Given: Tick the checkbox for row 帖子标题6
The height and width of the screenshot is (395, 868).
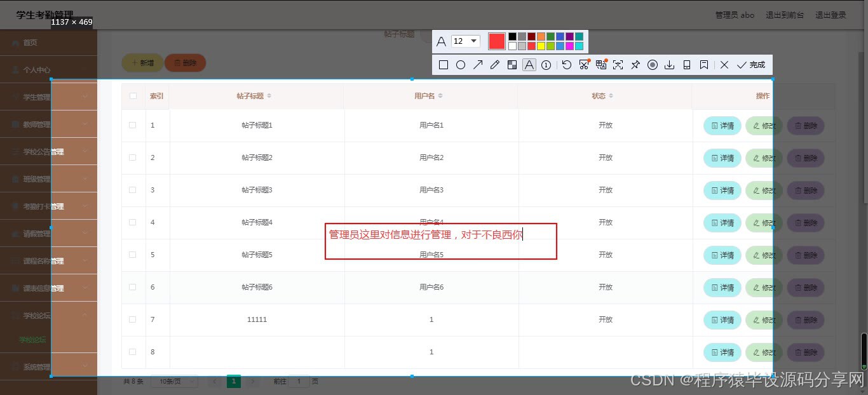Looking at the screenshot, I should pos(133,287).
